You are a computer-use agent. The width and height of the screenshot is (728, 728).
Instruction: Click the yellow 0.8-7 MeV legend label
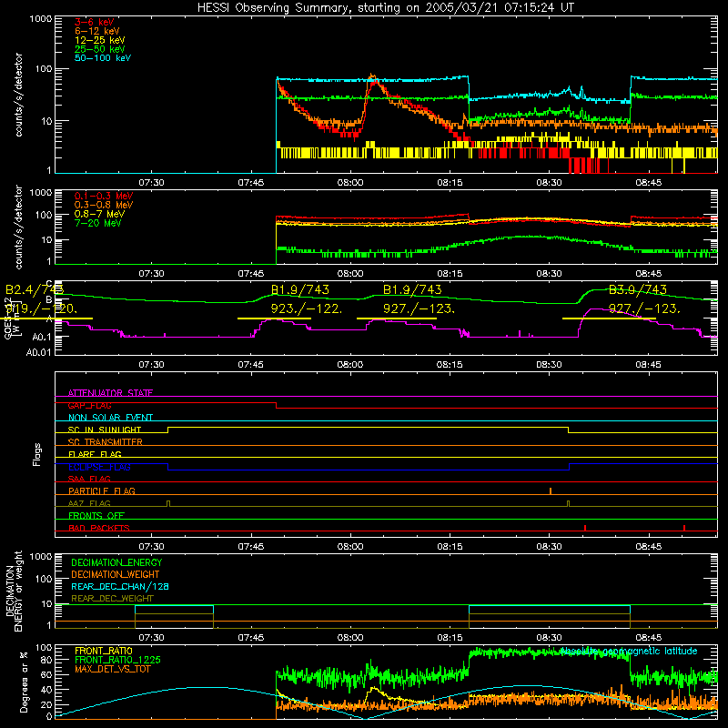point(99,214)
